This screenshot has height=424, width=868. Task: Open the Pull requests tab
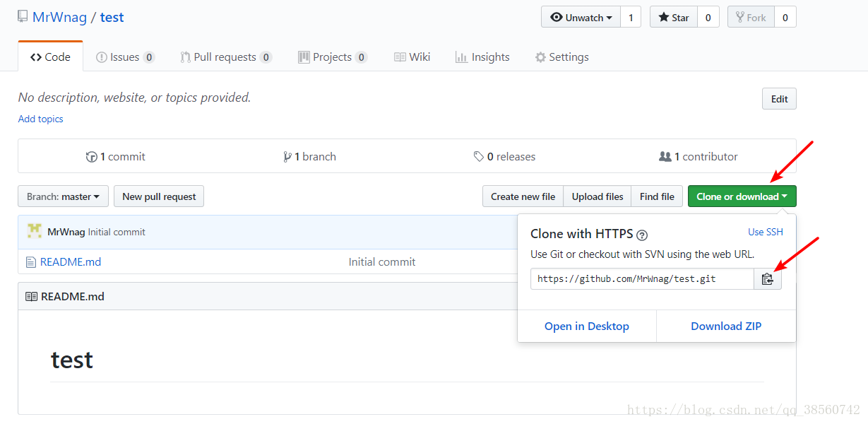coord(225,57)
